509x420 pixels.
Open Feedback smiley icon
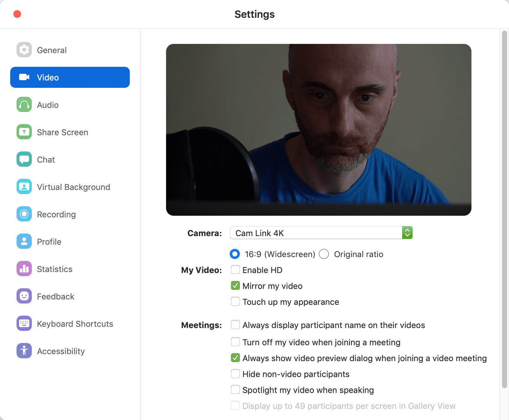point(24,296)
